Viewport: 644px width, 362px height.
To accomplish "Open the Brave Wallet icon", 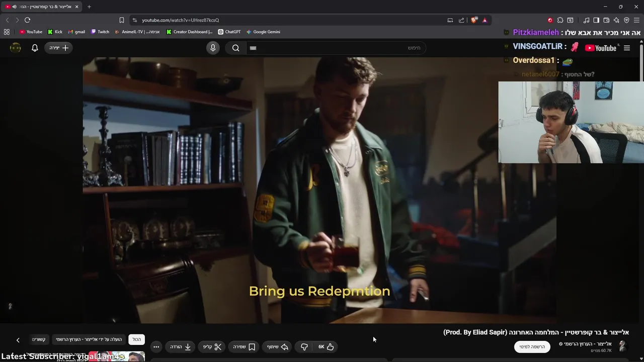I will [606, 20].
